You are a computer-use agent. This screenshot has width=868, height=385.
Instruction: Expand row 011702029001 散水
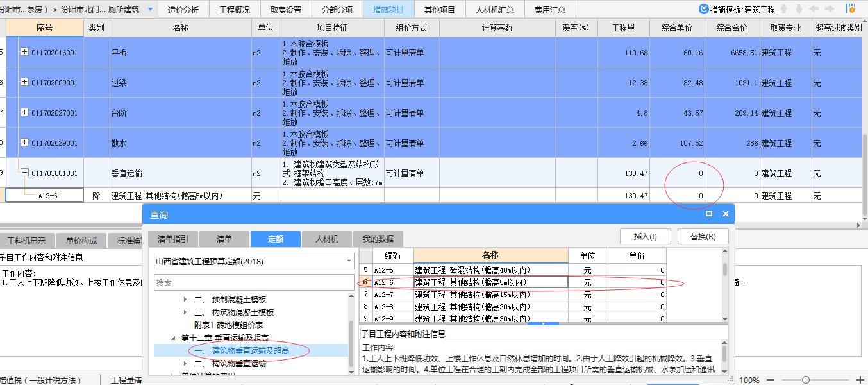click(25, 142)
